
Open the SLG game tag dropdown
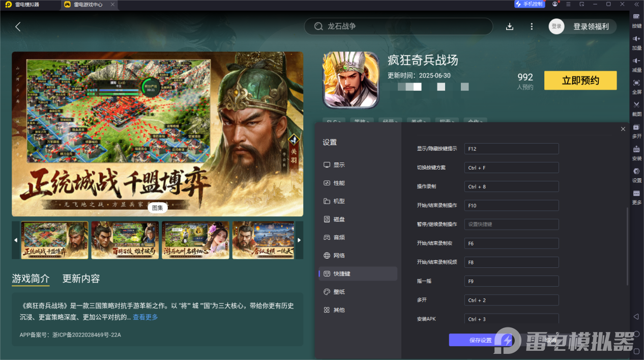pos(334,121)
